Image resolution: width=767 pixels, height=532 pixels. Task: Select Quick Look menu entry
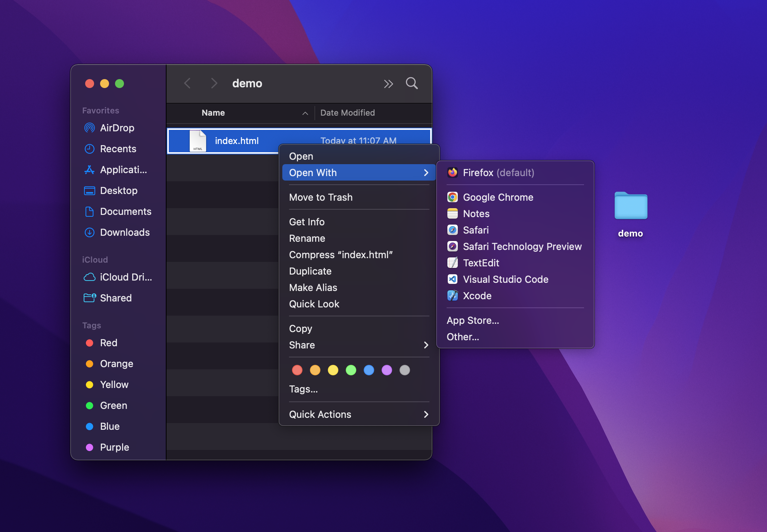coord(359,304)
